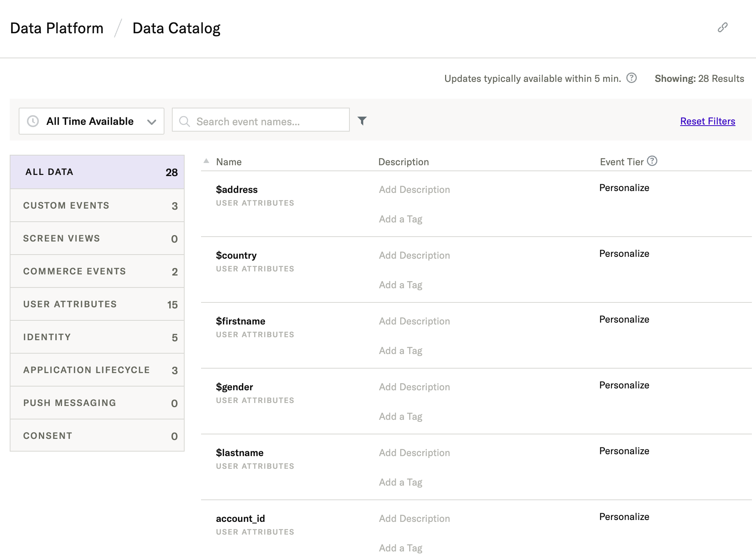Add description for $firstname

414,321
